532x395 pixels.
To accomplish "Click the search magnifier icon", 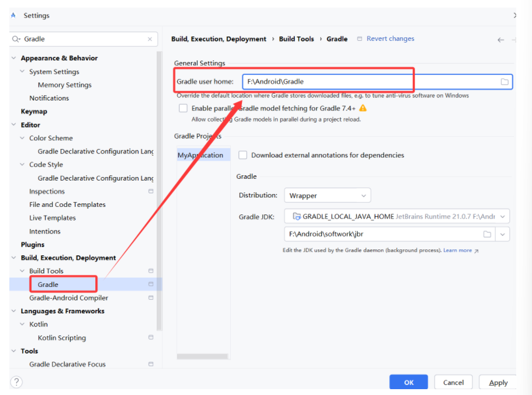I will pos(16,39).
